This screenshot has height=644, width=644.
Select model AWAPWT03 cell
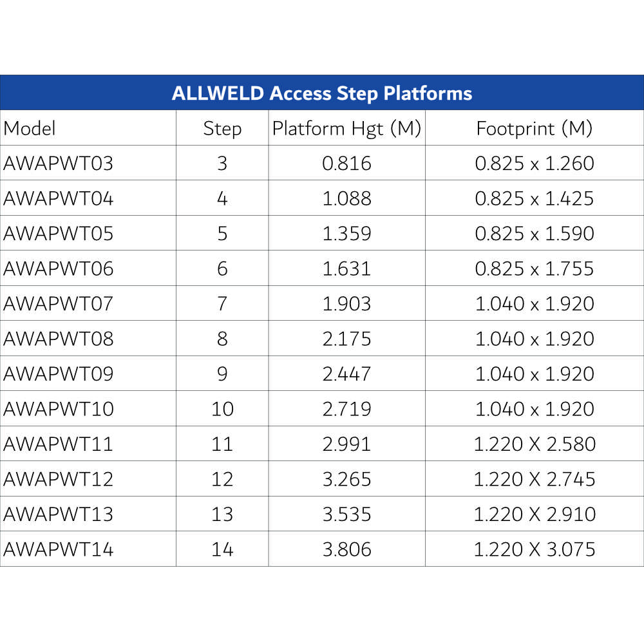point(58,164)
